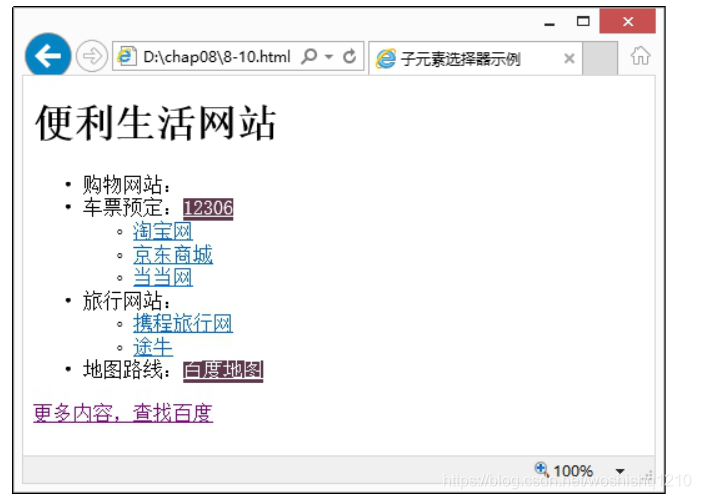Go to the Home page icon
Image resolution: width=701 pixels, height=499 pixels.
point(640,56)
